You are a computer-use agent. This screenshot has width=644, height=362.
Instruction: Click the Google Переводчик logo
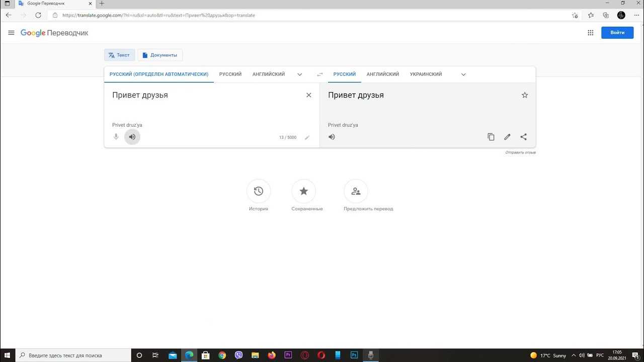click(x=54, y=33)
